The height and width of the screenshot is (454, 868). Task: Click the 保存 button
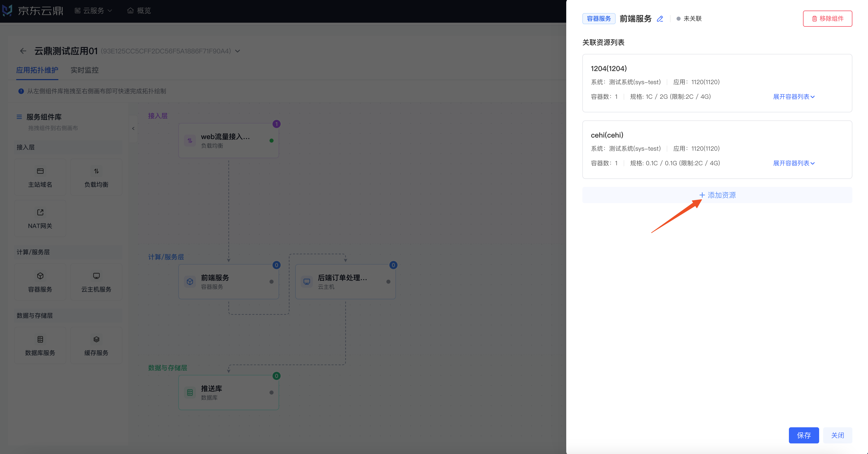click(804, 435)
